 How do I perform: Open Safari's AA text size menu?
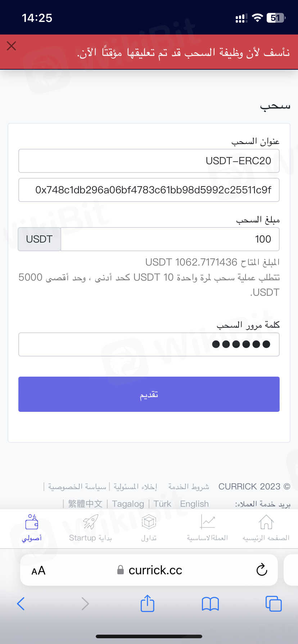click(39, 570)
